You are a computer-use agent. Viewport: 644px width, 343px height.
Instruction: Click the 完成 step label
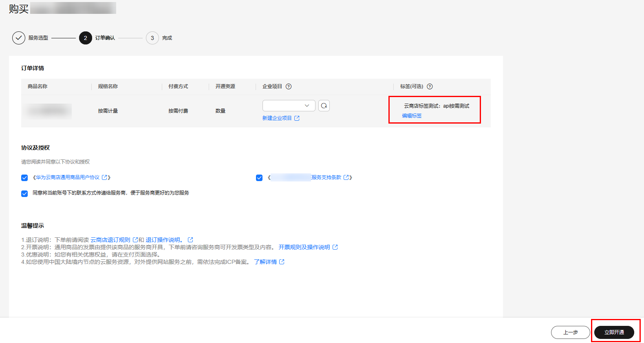click(x=167, y=38)
